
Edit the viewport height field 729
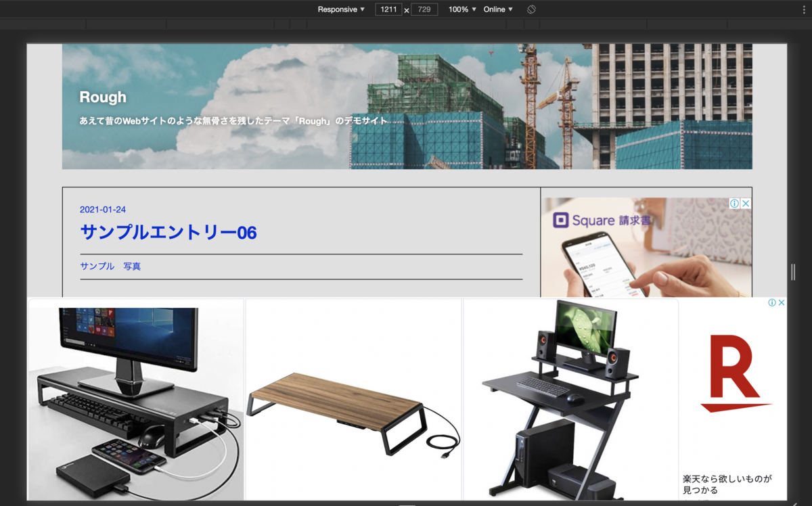click(x=424, y=9)
